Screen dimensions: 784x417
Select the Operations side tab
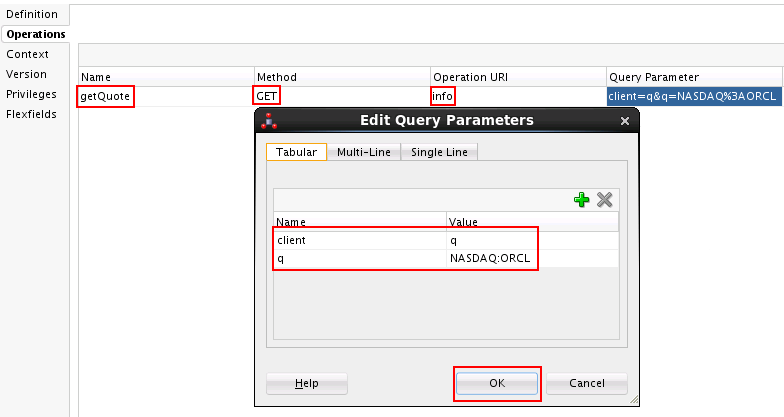36,34
